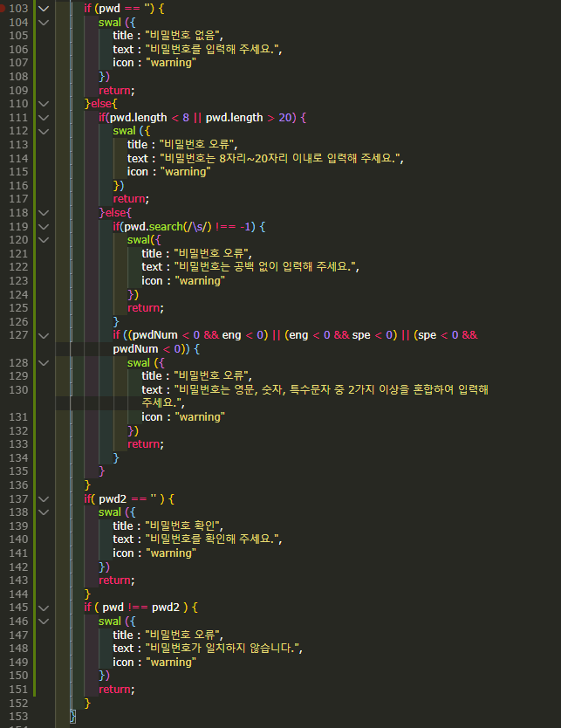Collapse the pwd2 check at line 137
Viewport: 561px width, 728px height.
pos(43,499)
